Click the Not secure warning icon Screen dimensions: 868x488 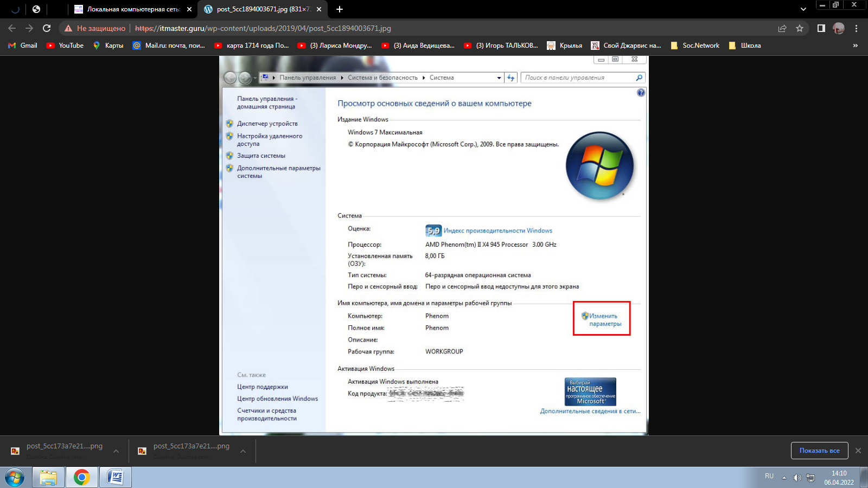(68, 28)
